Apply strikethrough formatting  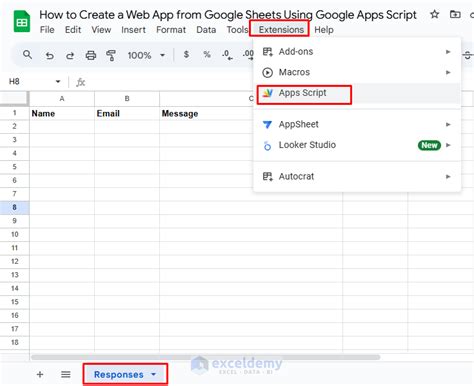468,55
